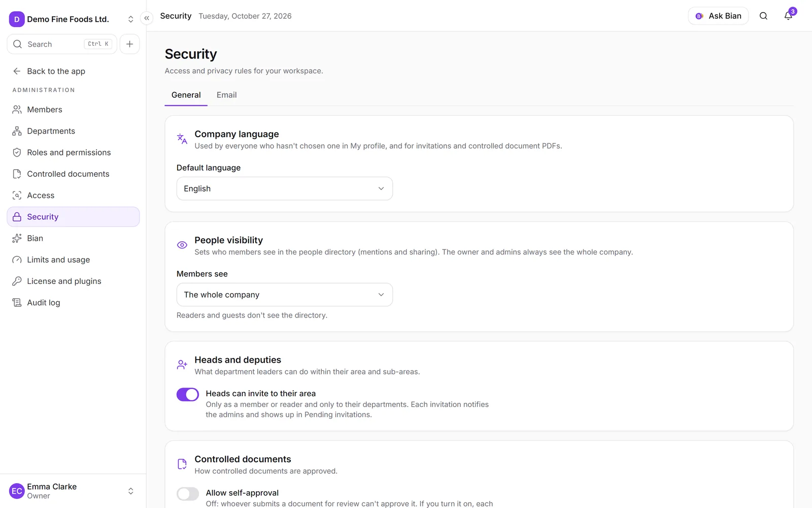Click the Bian sparkle icon in sidebar
The height and width of the screenshot is (508, 812).
click(x=17, y=238)
